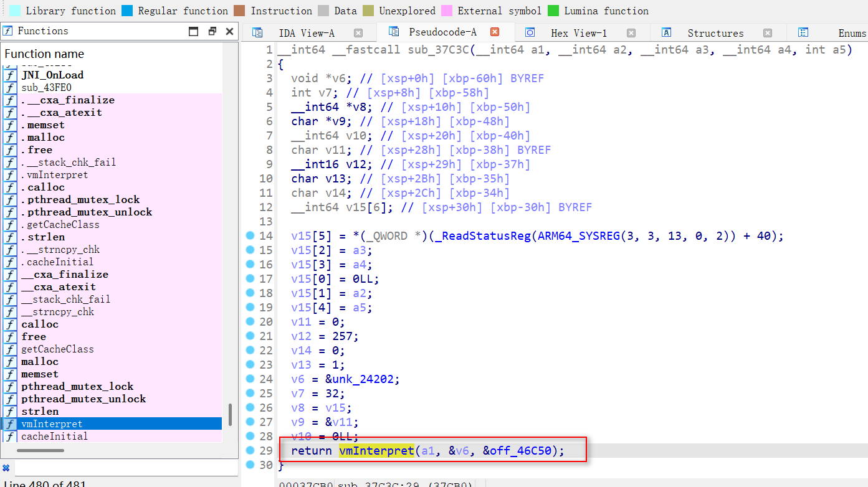Image resolution: width=868 pixels, height=487 pixels.
Task: Click the Enums tab icon
Action: tap(803, 33)
